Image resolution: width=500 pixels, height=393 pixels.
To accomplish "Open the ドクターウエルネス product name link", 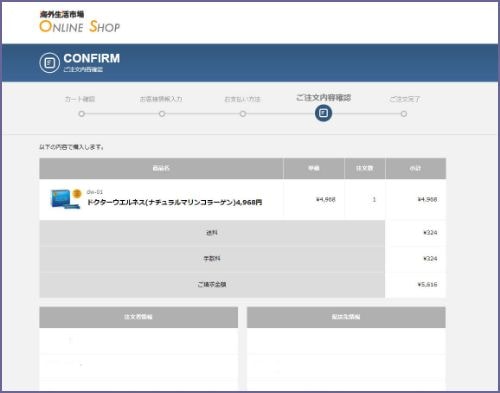I will [x=174, y=202].
